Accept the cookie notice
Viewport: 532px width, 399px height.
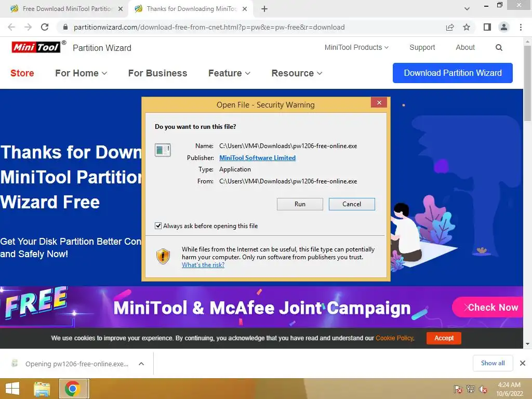(444, 338)
